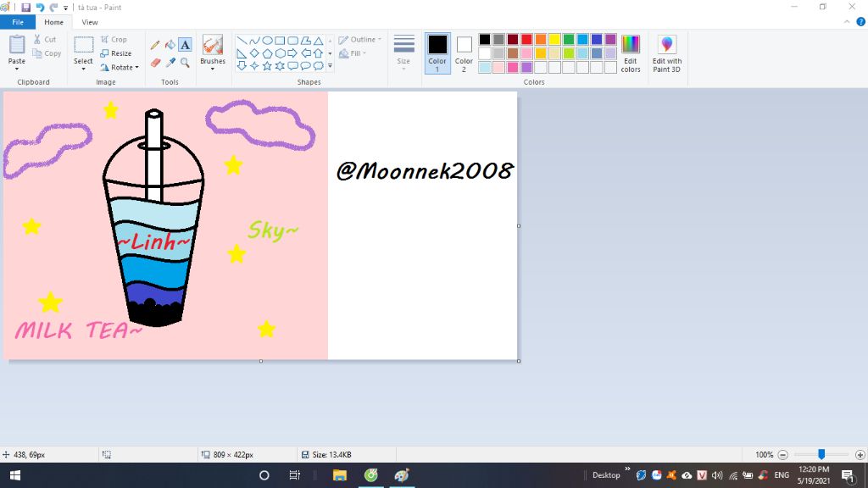This screenshot has height=488, width=868.
Task: Choose the Color picker eyedropper
Action: pos(170,63)
